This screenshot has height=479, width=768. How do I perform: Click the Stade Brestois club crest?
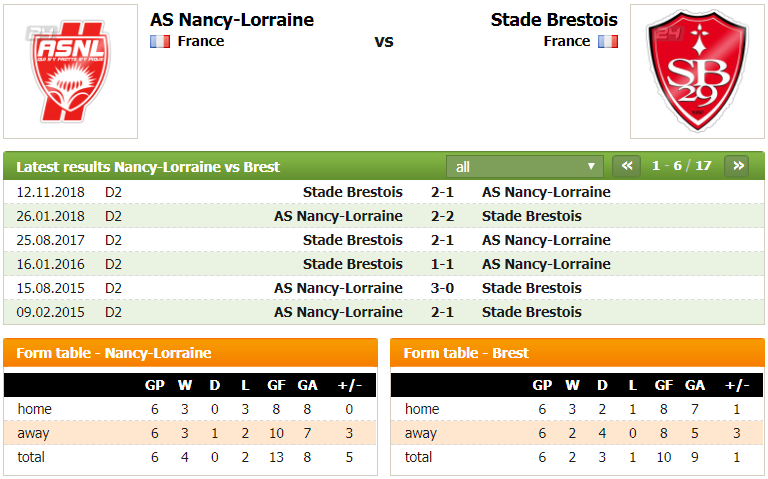tap(697, 71)
